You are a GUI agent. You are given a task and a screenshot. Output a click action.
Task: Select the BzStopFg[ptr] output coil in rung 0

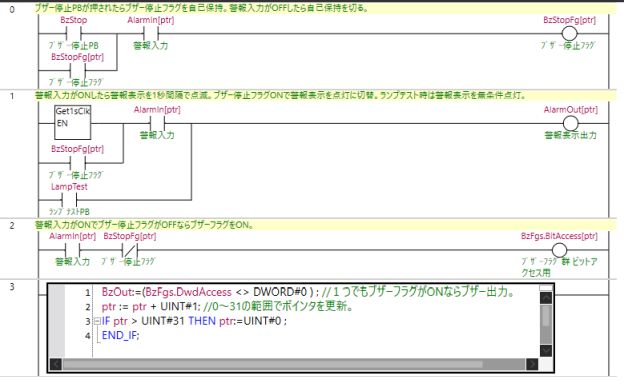[569, 34]
